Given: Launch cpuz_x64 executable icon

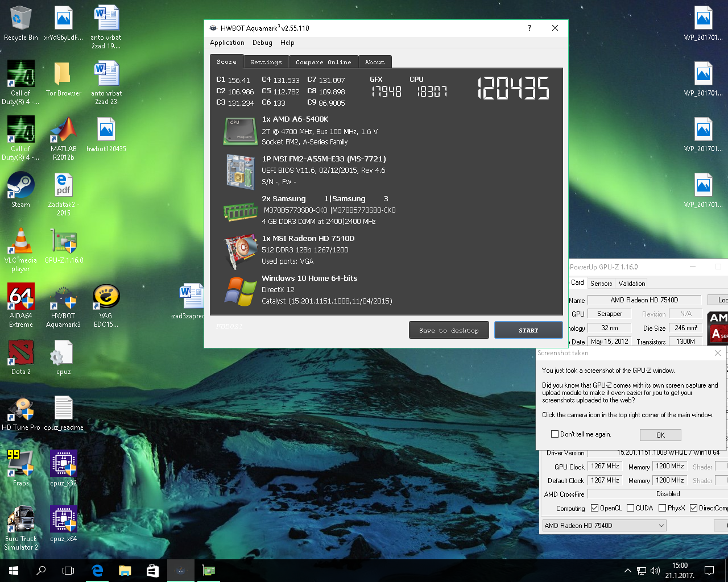Looking at the screenshot, I should pyautogui.click(x=63, y=524).
